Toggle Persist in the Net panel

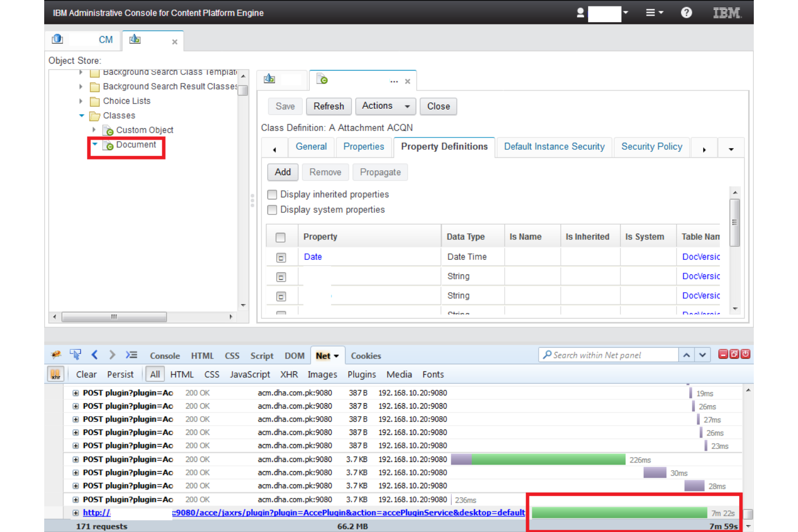(x=120, y=374)
